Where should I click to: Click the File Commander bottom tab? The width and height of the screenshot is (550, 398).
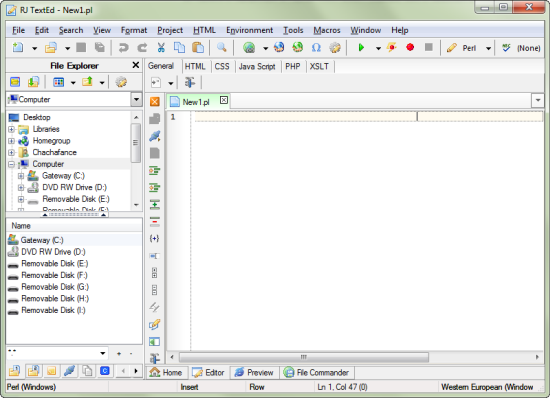pos(316,372)
